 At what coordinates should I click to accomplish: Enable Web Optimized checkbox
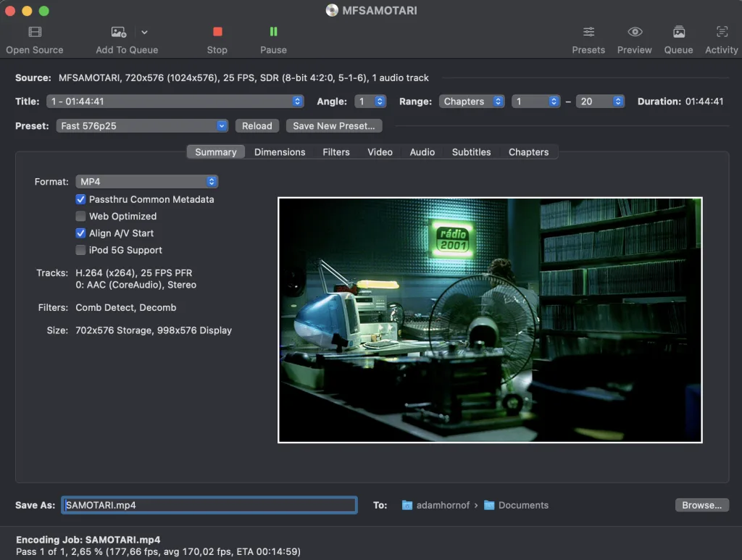pos(80,216)
